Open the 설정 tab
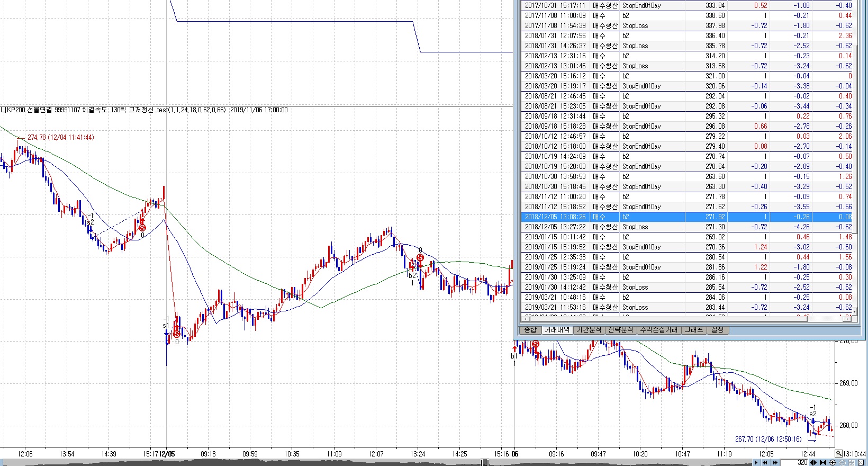Viewport: 868px width, 466px height. [717, 329]
